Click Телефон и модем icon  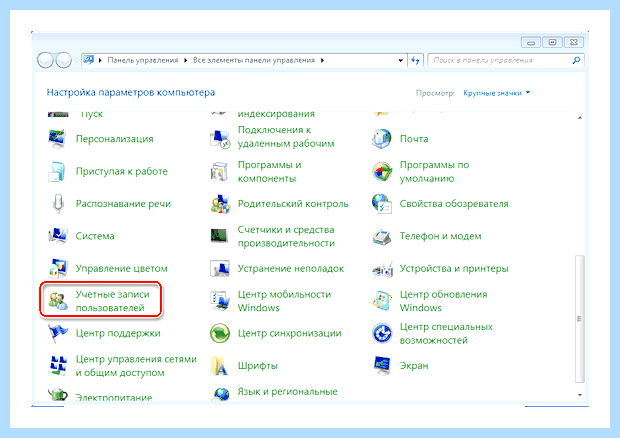click(382, 236)
